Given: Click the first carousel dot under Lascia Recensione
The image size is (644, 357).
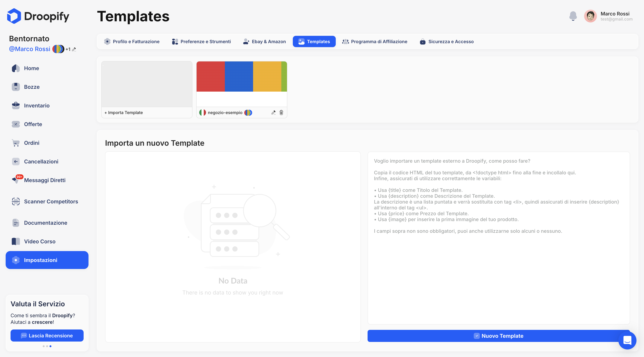Looking at the screenshot, I should [x=43, y=346].
